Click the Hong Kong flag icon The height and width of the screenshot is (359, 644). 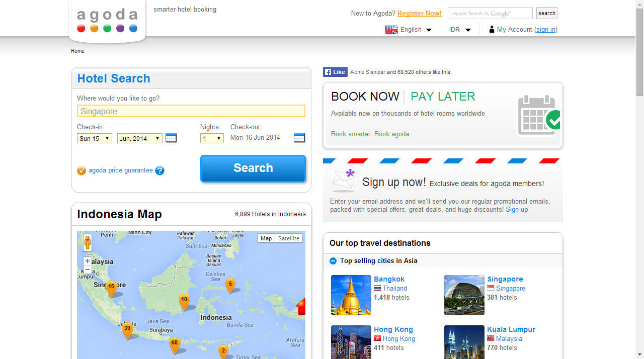tap(377, 338)
